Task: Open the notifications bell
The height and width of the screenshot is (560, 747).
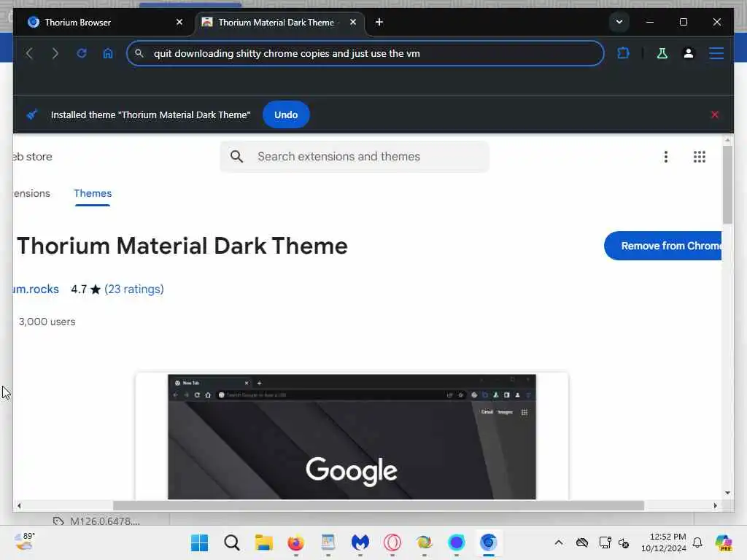Action: click(697, 542)
